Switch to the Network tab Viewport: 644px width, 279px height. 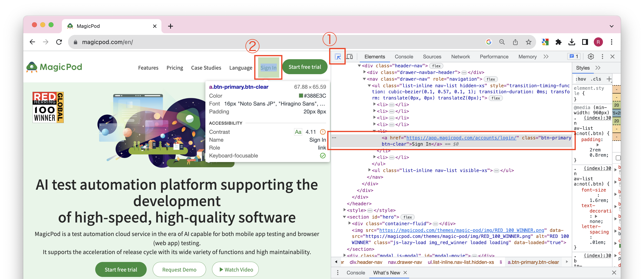pyautogui.click(x=461, y=57)
